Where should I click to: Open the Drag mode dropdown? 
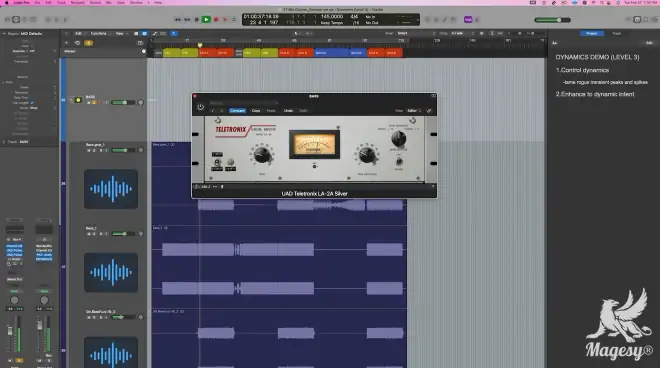click(463, 33)
